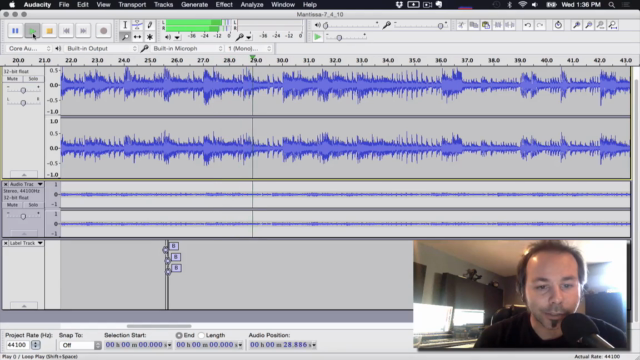The width and height of the screenshot is (640, 360).
Task: Click the Silence Audio toolbar icon
Action: coord(510,25)
